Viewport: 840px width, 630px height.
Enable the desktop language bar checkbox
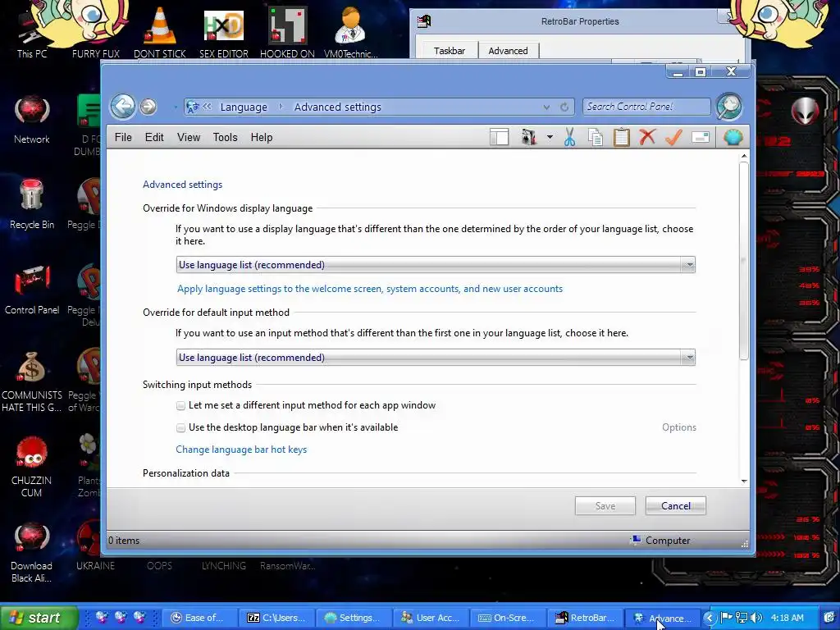point(181,428)
